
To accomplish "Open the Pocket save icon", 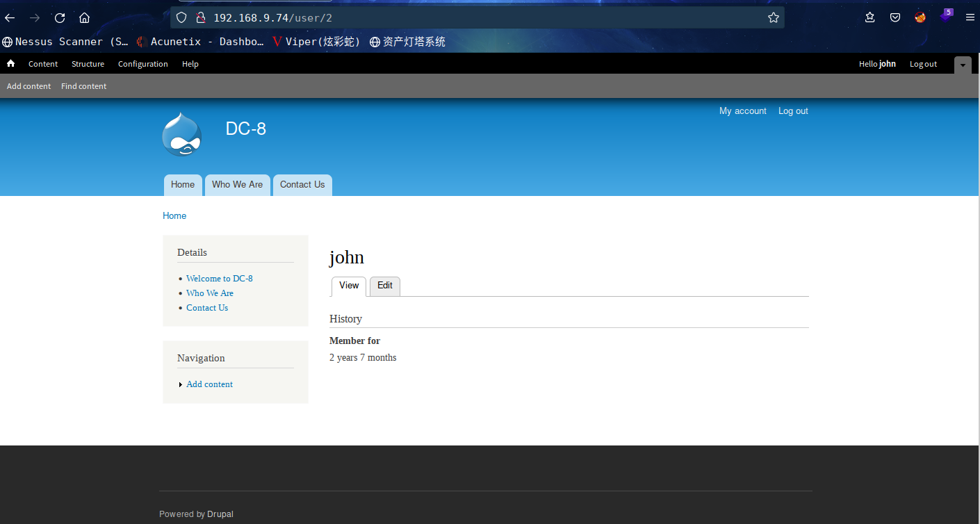I will click(895, 18).
